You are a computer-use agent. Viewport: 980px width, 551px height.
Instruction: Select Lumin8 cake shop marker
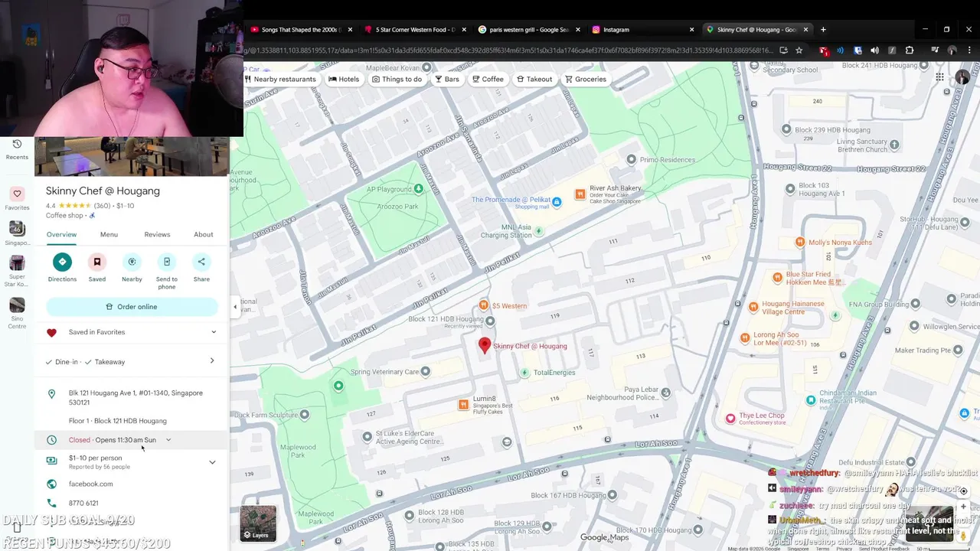point(463,404)
